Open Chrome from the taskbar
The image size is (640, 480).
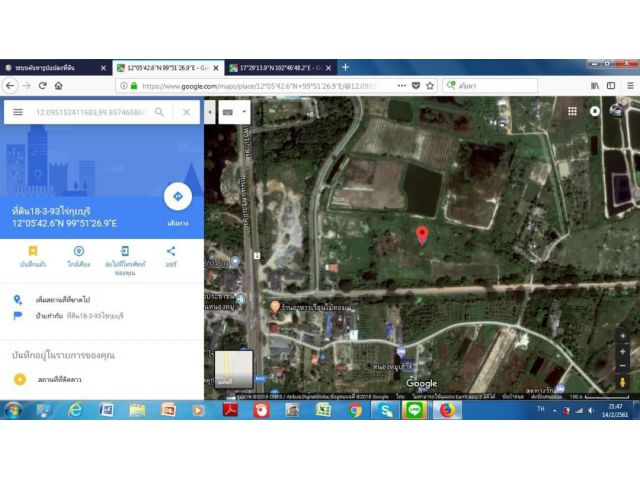355,410
